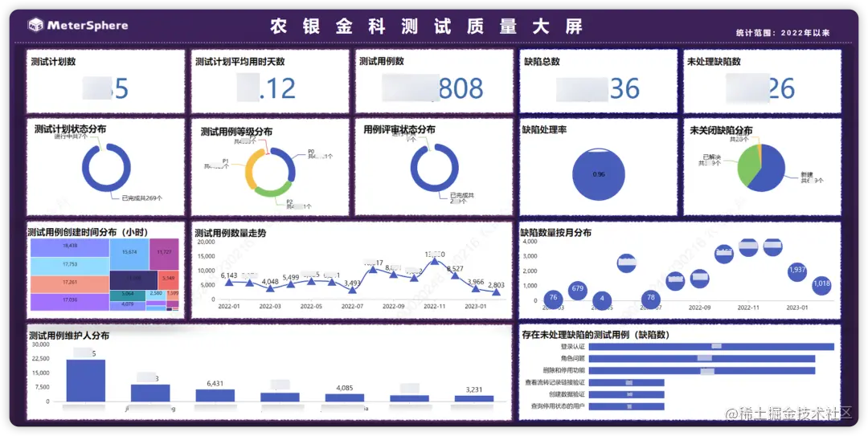Select the 查询停用状态的用户 horizontal bar
This screenshot has height=436, width=868.
627,406
